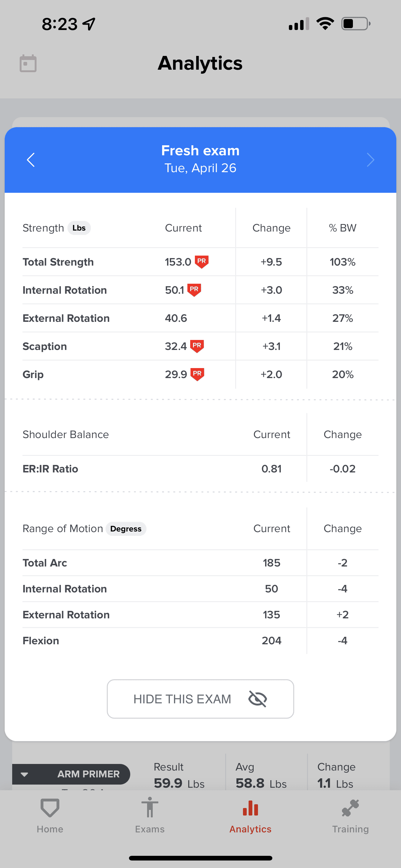Toggle exam visibility with crossed-eye icon
This screenshot has width=401, height=868.
tap(258, 699)
